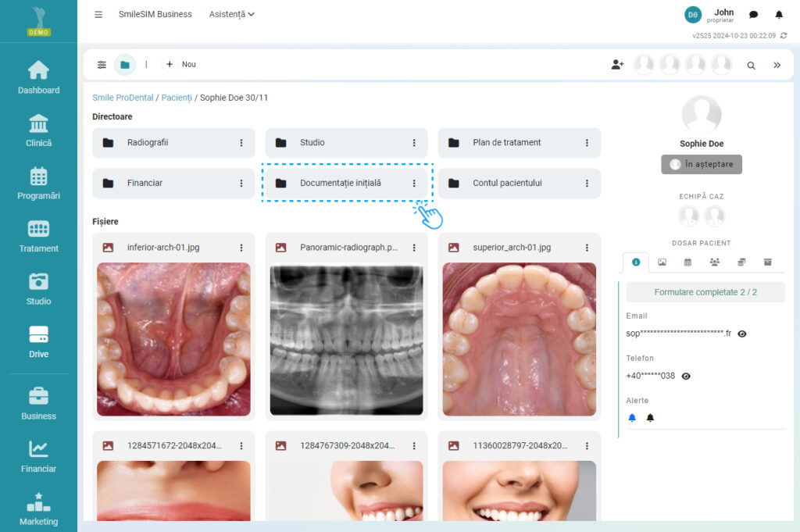Open the Programări calendar in sidebar
800x532 pixels.
coord(38,183)
